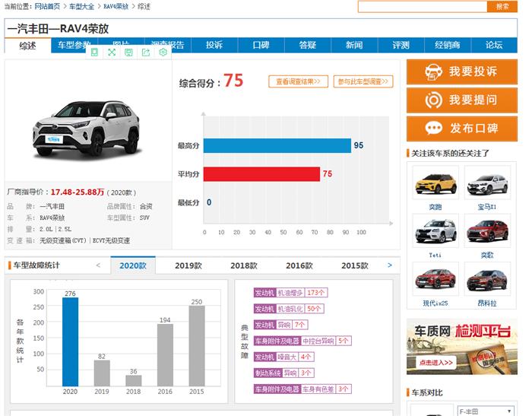
Task: Click the 发布口碑 orange button
Action: [x=462, y=129]
